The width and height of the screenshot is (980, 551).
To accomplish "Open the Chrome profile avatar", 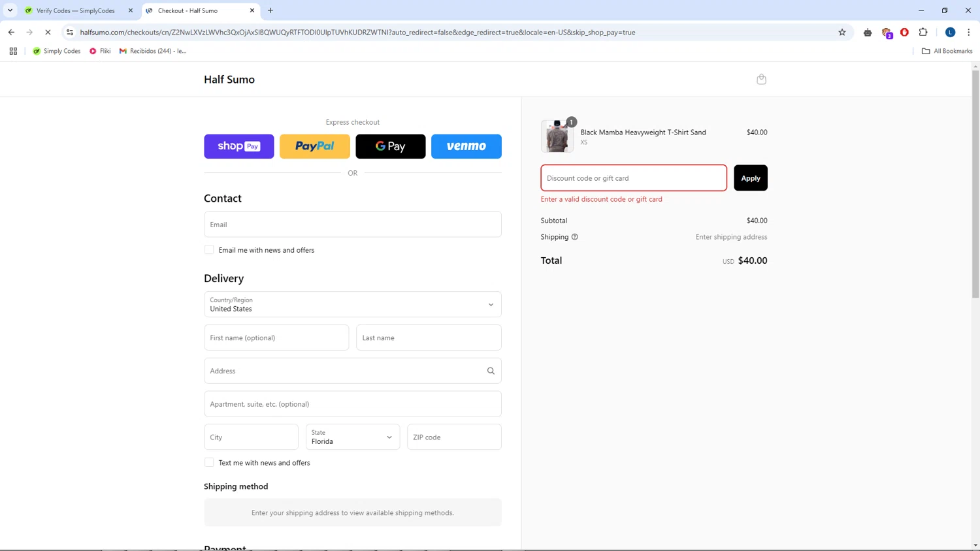I will point(951,32).
